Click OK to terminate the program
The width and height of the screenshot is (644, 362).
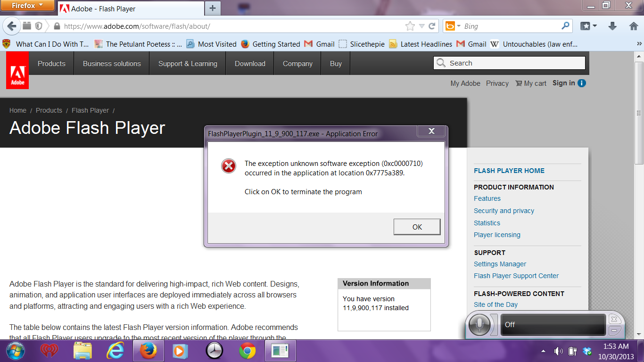417,227
